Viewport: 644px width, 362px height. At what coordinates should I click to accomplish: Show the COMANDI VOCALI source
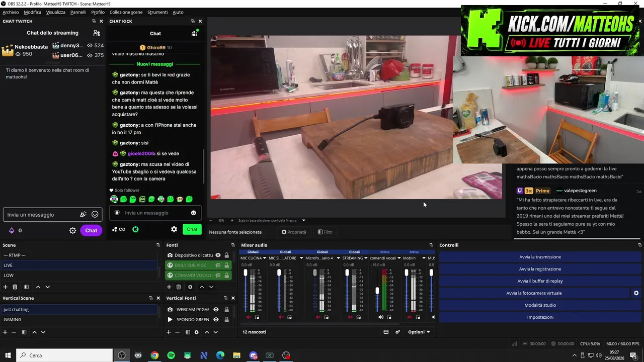218,275
